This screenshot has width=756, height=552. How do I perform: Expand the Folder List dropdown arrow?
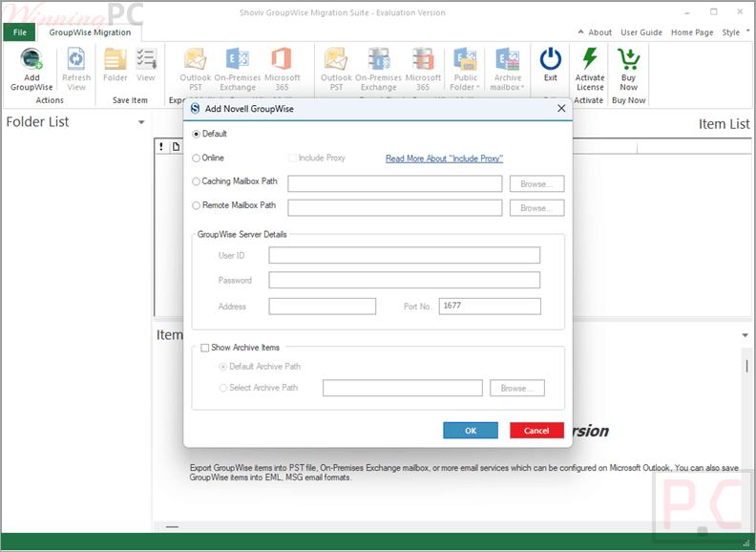point(141,122)
